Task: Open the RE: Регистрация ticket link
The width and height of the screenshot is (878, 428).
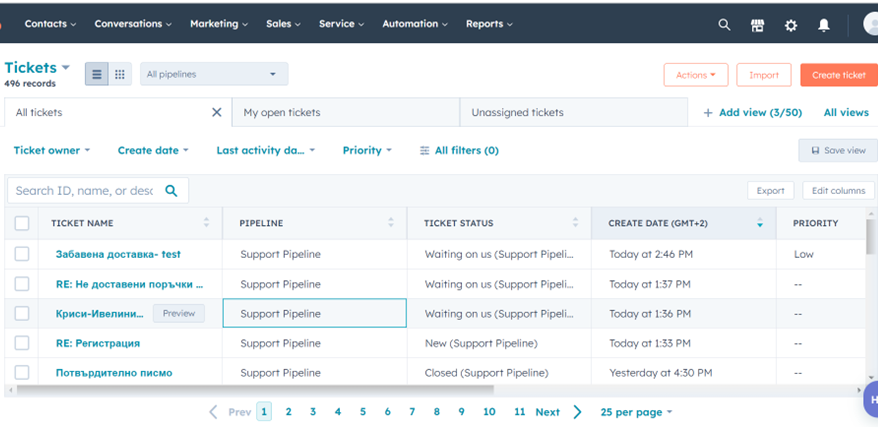Action: [98, 343]
